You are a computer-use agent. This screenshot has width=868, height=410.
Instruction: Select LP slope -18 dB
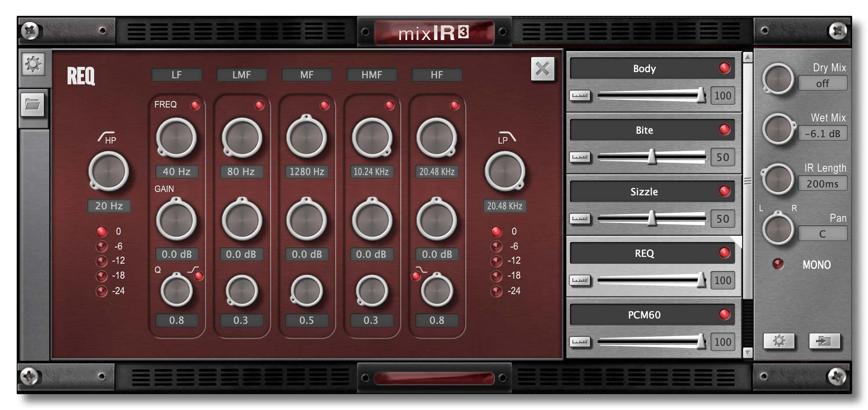(x=496, y=276)
